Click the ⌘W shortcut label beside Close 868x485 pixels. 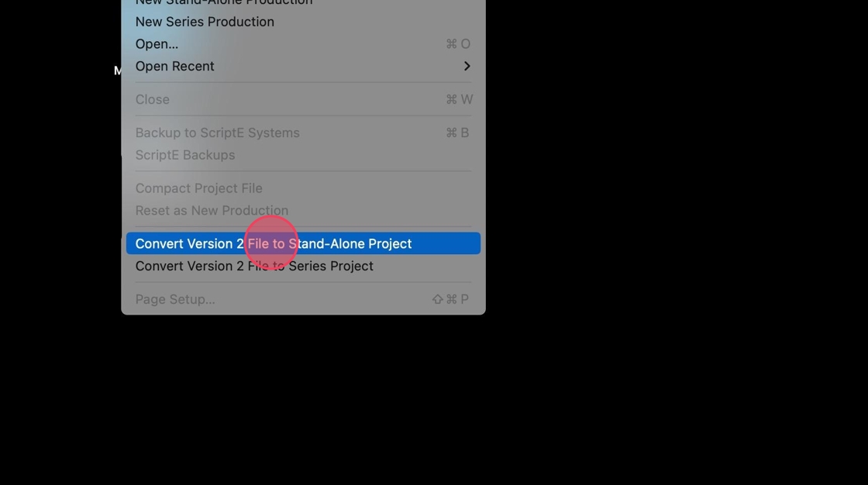click(x=459, y=99)
